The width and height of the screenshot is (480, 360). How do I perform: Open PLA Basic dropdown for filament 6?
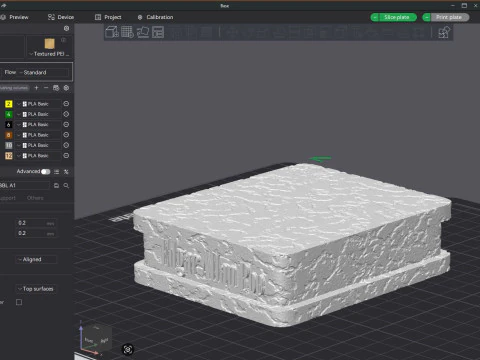pyautogui.click(x=38, y=125)
